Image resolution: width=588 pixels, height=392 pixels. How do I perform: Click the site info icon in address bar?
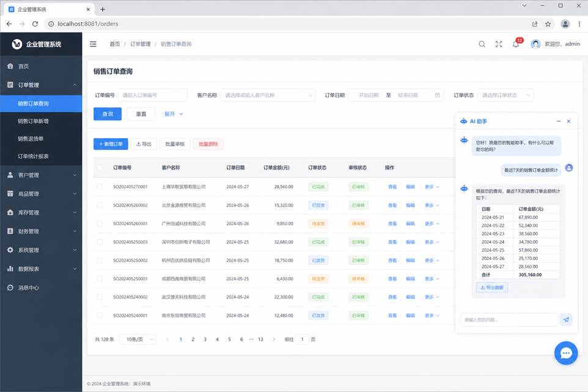(x=51, y=24)
